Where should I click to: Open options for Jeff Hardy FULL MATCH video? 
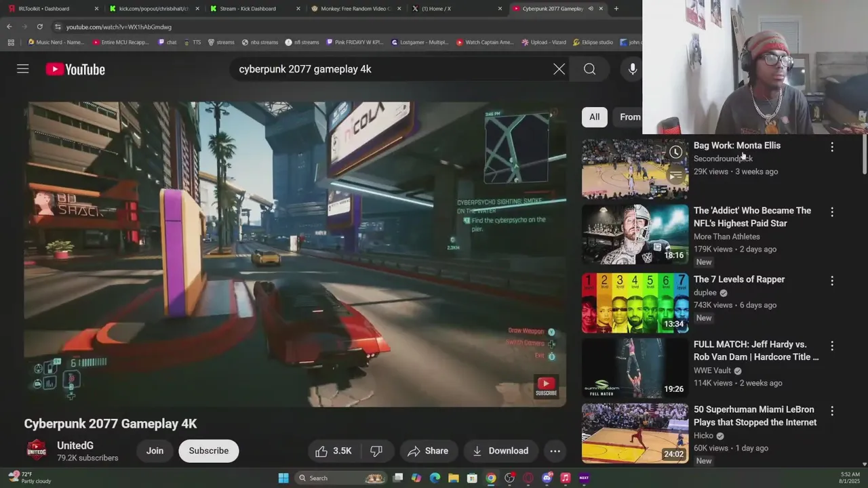click(832, 346)
